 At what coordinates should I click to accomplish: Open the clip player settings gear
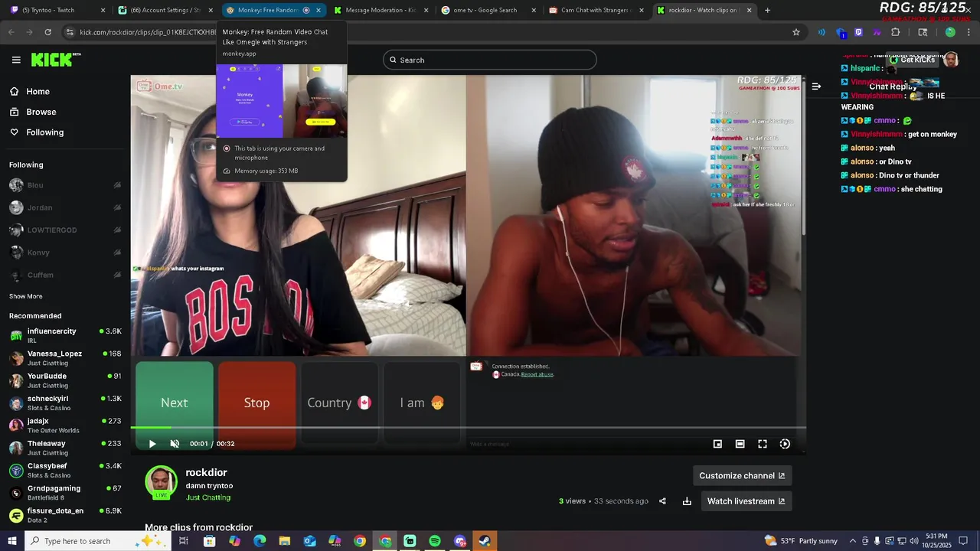(785, 444)
